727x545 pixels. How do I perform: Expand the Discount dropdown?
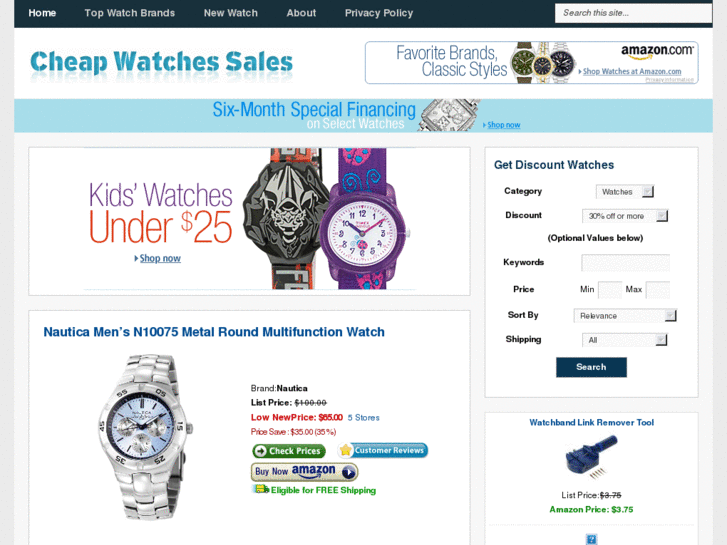[x=625, y=216]
